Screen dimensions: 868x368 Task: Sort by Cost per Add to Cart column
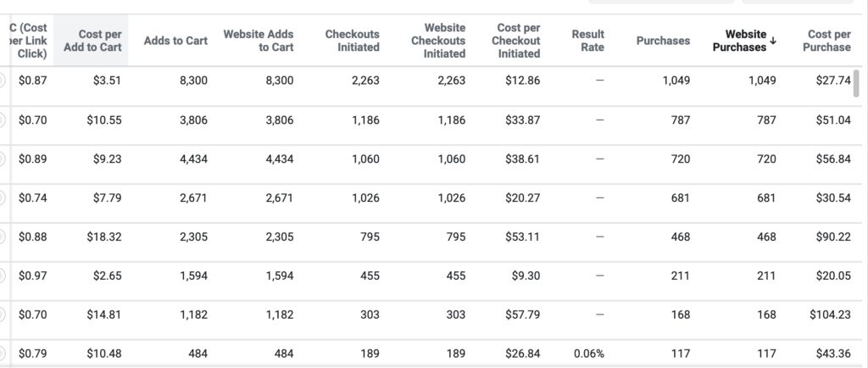point(92,41)
